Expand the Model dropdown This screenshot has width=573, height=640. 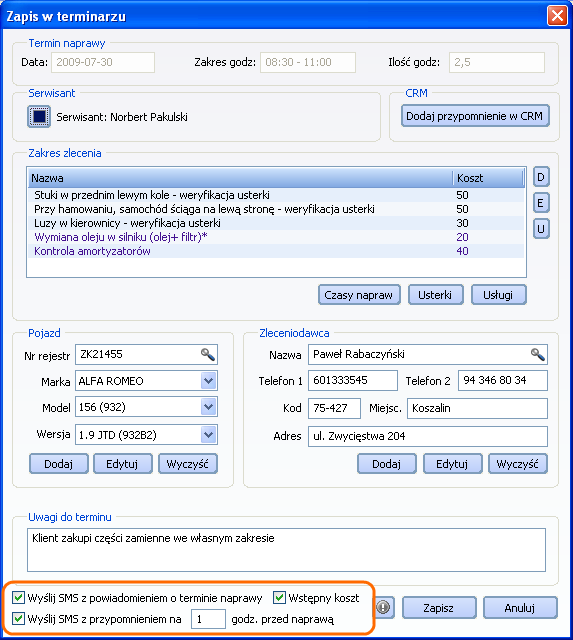pyautogui.click(x=209, y=407)
